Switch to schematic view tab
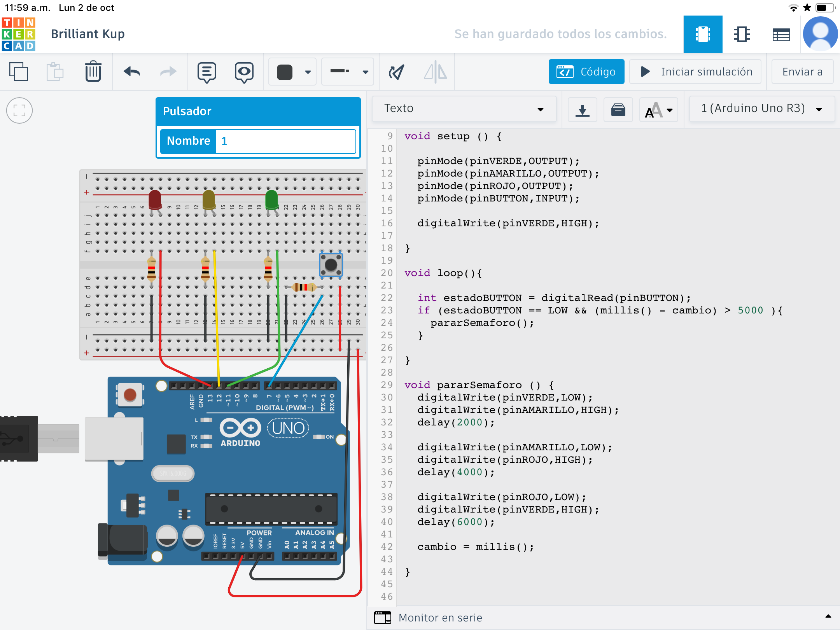Image resolution: width=840 pixels, height=630 pixels. pyautogui.click(x=742, y=34)
